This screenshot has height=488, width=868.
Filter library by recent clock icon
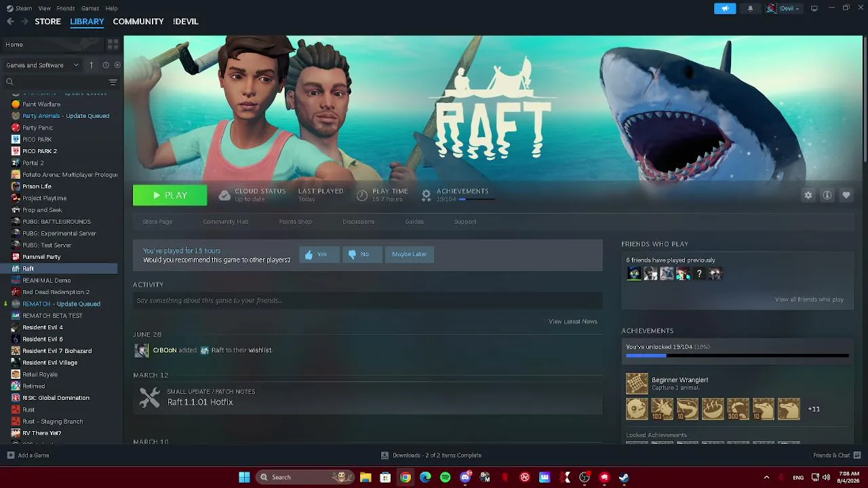coord(106,65)
